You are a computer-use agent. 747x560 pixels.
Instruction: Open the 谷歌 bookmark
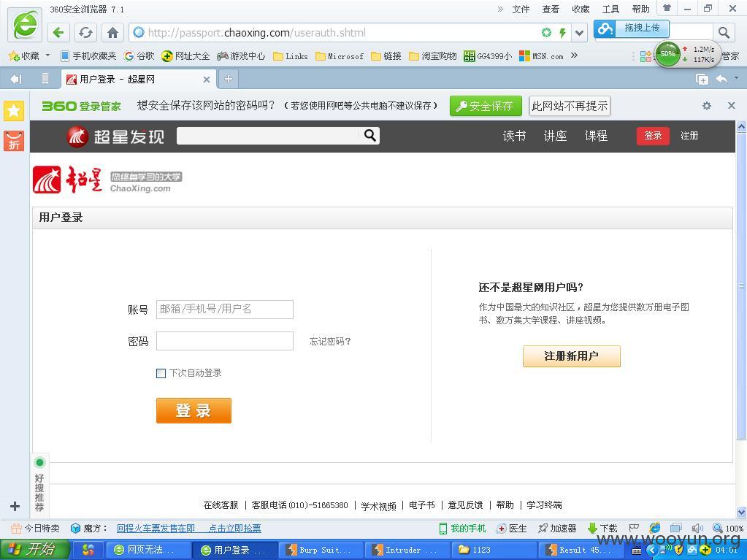coord(139,56)
